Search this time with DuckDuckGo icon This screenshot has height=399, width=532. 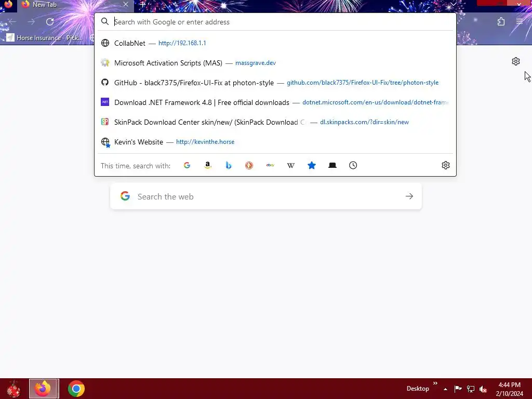(249, 165)
